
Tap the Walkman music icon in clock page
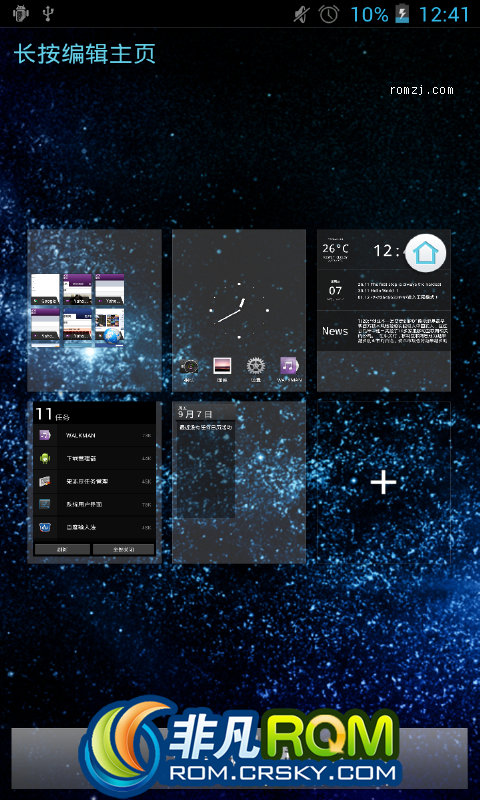[x=289, y=366]
